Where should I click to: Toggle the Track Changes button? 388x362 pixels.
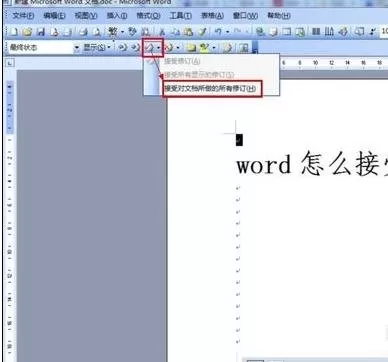tap(228, 48)
